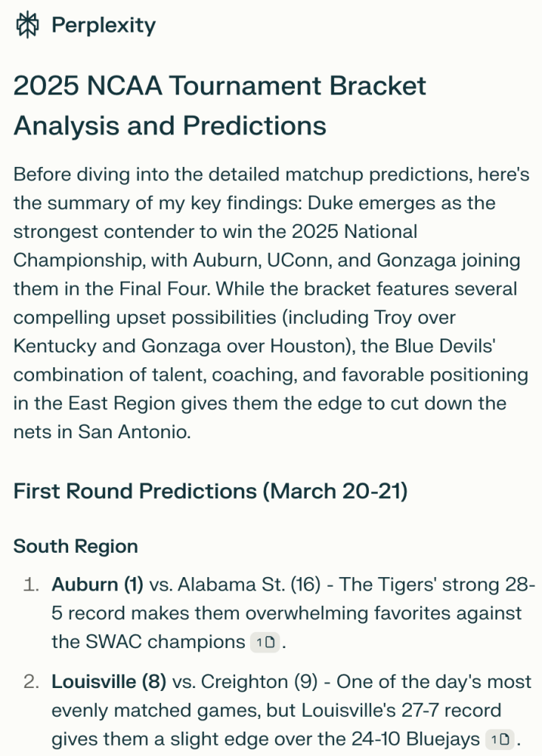Image resolution: width=542 pixels, height=756 pixels.
Task: Select the First Round Predictions heading
Action: click(210, 491)
